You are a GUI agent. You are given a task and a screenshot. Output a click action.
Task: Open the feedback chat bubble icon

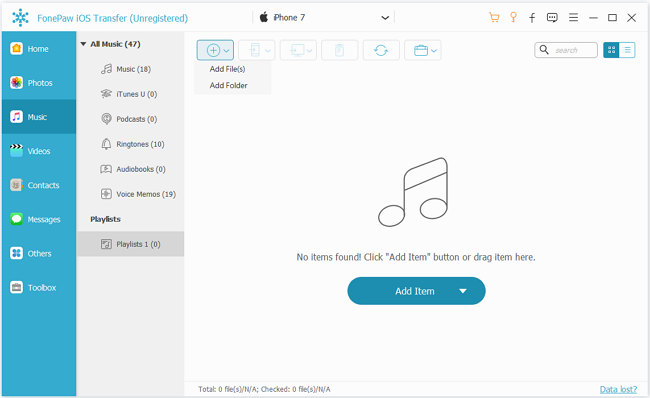pos(552,17)
